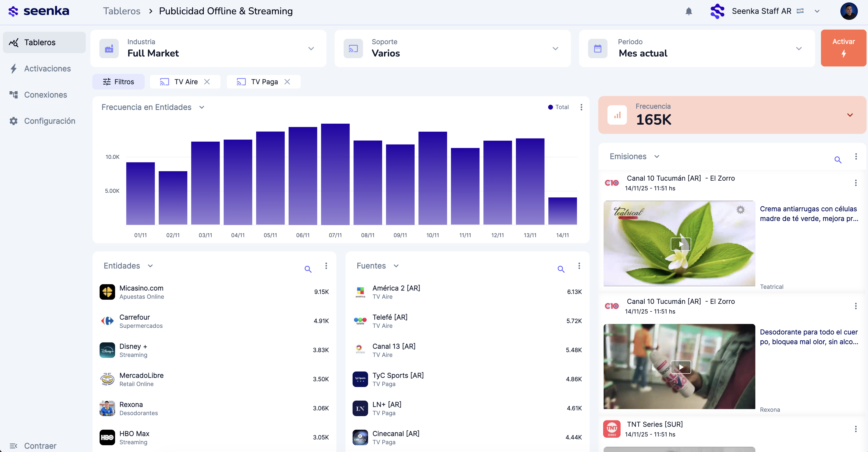This screenshot has width=868, height=452.
Task: Click the user profile avatar
Action: tap(848, 11)
